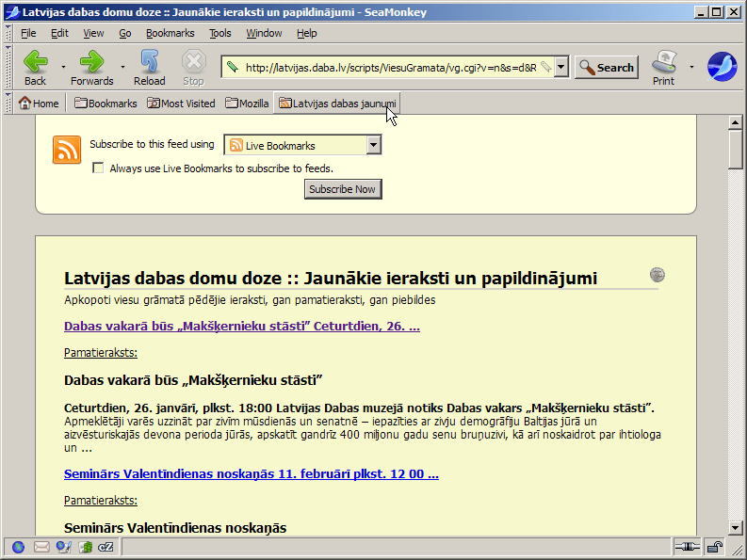The width and height of the screenshot is (747, 560).
Task: Expand the URL bar history dropdown
Action: tap(561, 67)
